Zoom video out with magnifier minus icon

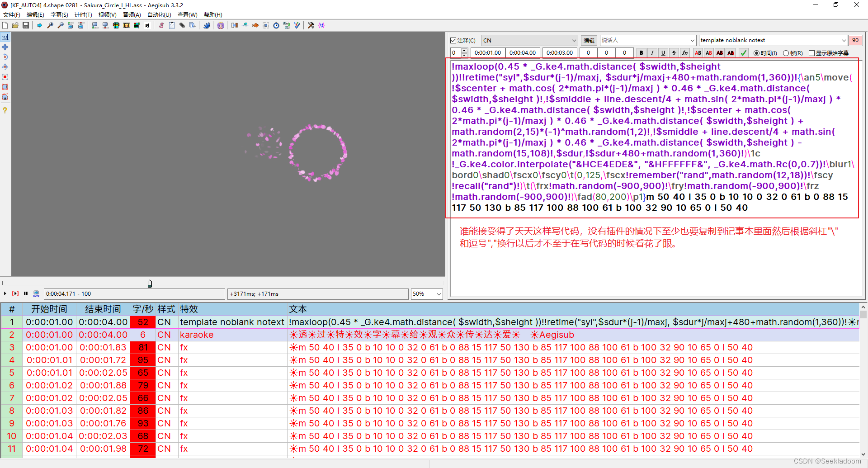coord(61,25)
